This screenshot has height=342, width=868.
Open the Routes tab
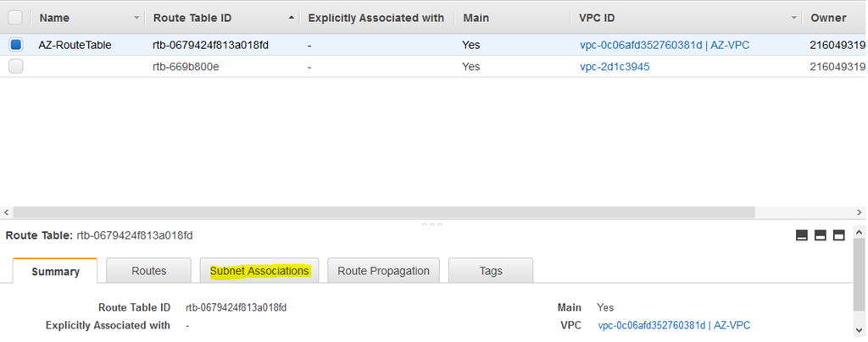click(149, 271)
